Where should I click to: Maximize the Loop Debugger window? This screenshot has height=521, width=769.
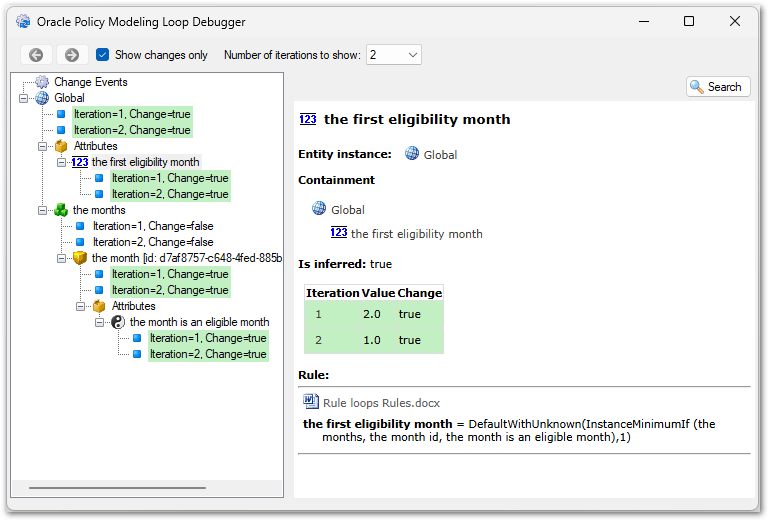tap(689, 21)
